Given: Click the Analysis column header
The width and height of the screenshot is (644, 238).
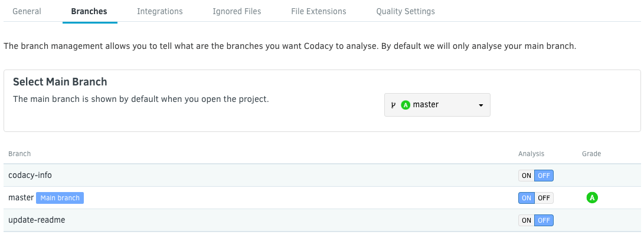Looking at the screenshot, I should pyautogui.click(x=531, y=154).
